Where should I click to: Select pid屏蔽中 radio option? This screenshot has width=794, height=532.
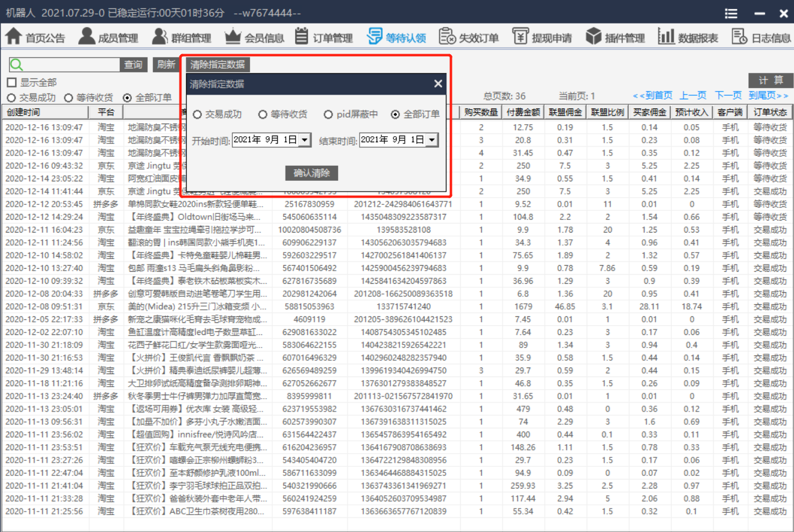328,114
